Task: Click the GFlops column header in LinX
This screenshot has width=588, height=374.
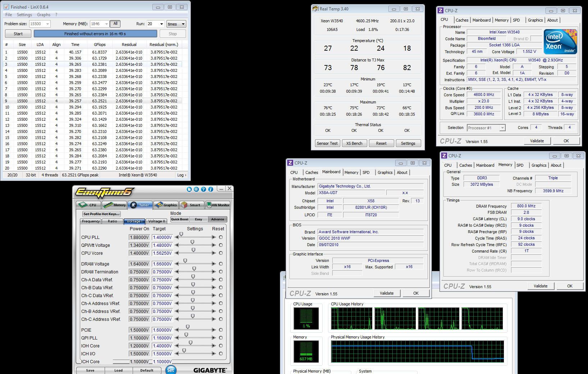Action: pyautogui.click(x=100, y=45)
